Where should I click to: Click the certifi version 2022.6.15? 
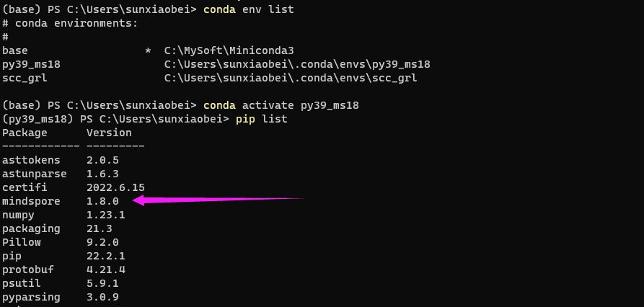point(115,187)
